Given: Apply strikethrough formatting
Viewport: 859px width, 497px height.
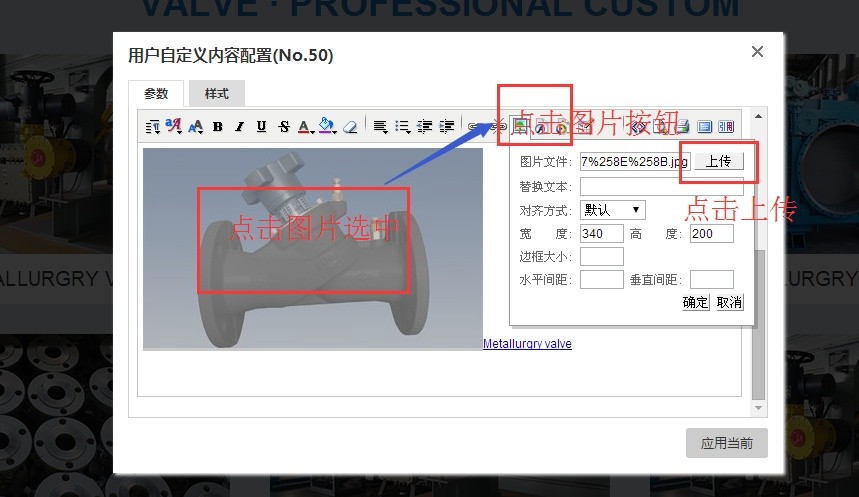Looking at the screenshot, I should coord(284,127).
